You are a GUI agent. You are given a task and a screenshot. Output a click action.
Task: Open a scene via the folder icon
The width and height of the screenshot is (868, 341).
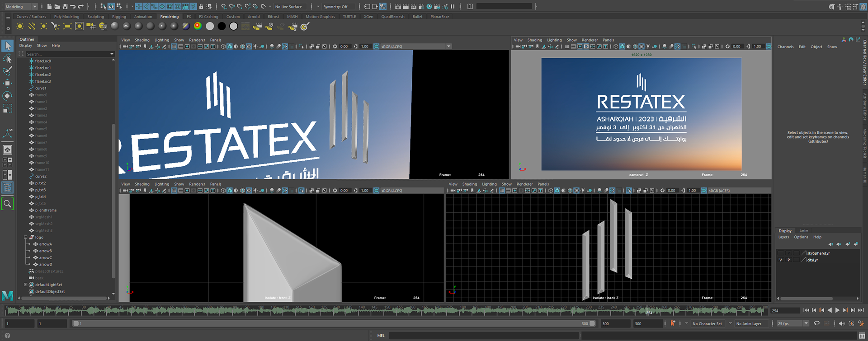point(57,6)
